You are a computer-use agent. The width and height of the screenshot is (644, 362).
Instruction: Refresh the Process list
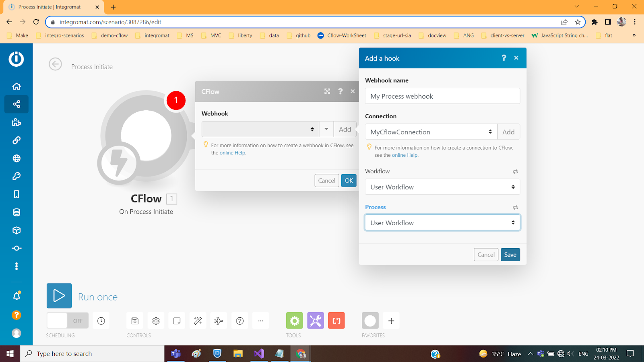pos(516,208)
